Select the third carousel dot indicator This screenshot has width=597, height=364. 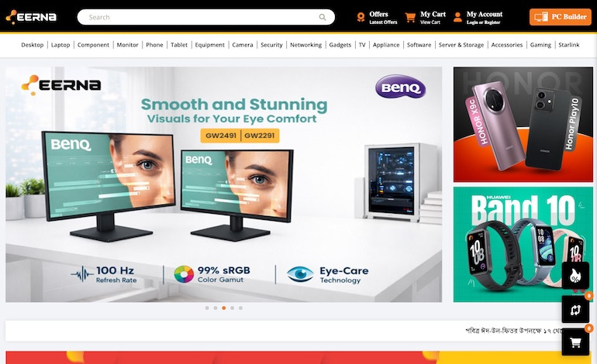coord(224,308)
